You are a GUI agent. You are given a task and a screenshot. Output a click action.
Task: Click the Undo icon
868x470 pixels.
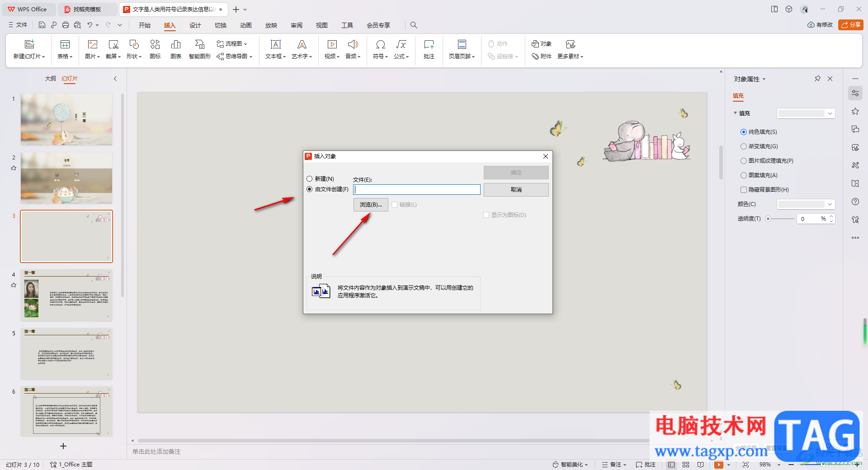coord(90,25)
